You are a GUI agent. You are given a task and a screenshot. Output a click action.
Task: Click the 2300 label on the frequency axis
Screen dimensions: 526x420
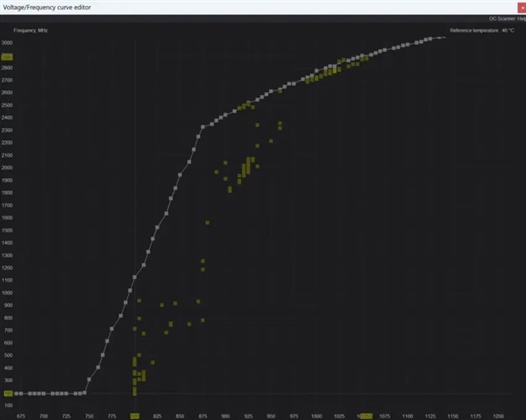(x=7, y=130)
